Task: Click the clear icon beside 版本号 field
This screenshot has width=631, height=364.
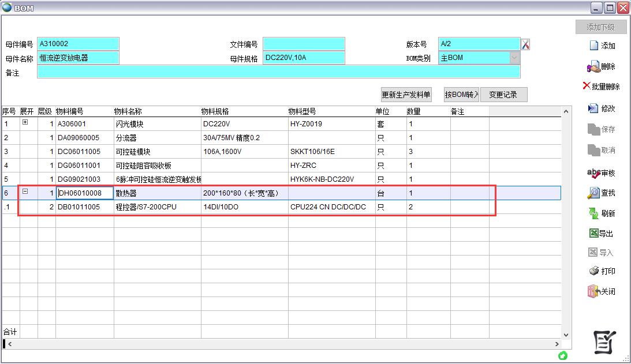Action: click(525, 44)
